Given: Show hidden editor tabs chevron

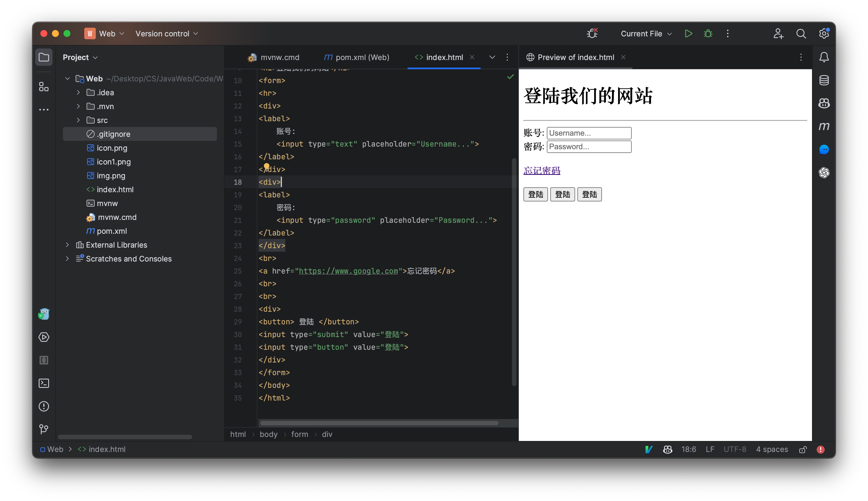Looking at the screenshot, I should pos(492,57).
